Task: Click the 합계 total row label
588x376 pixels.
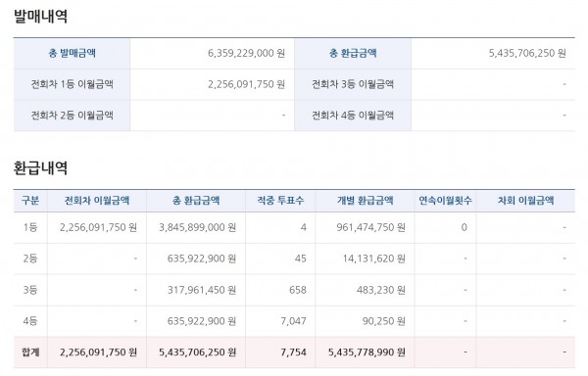Action: click(x=30, y=352)
